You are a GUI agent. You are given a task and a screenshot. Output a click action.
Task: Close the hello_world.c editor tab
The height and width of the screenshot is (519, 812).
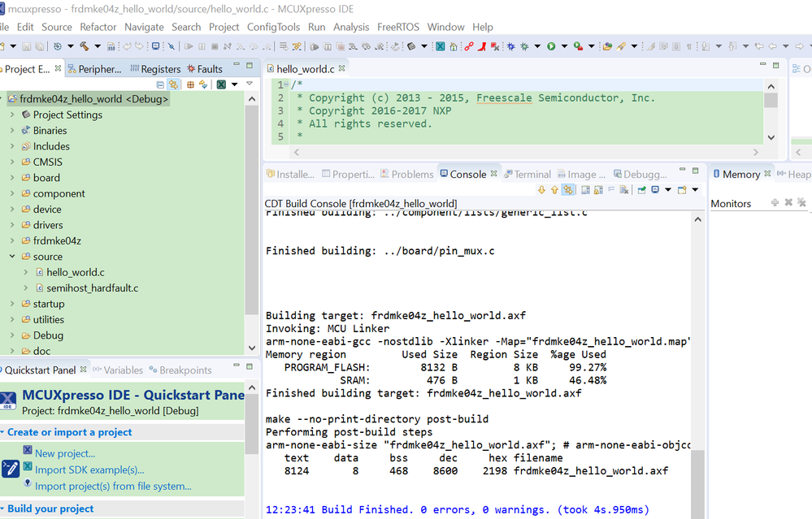click(341, 67)
